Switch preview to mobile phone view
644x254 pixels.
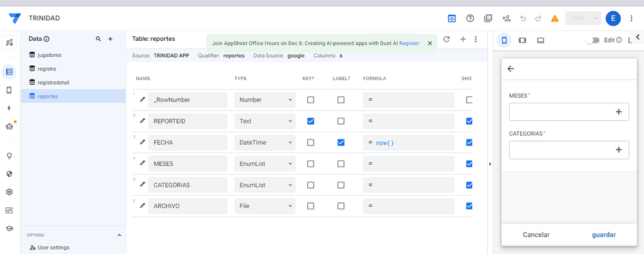tap(505, 40)
